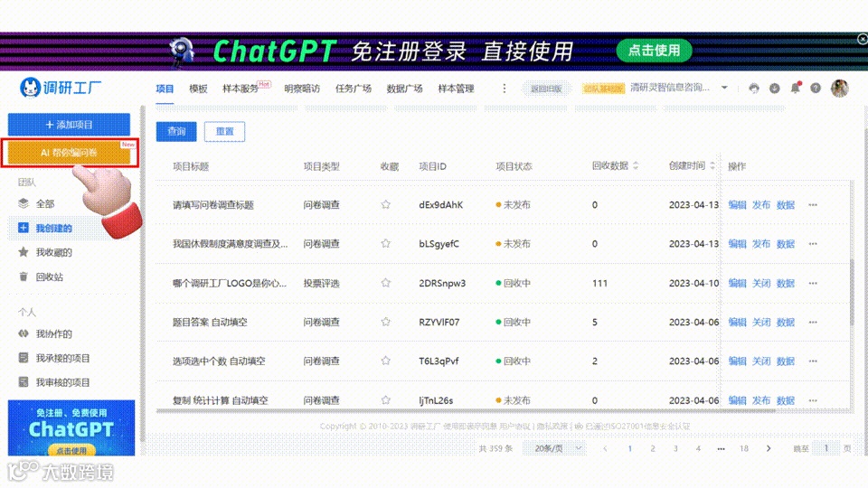Sort by 创建时间 column
Screen dimensions: 868x488
point(712,165)
